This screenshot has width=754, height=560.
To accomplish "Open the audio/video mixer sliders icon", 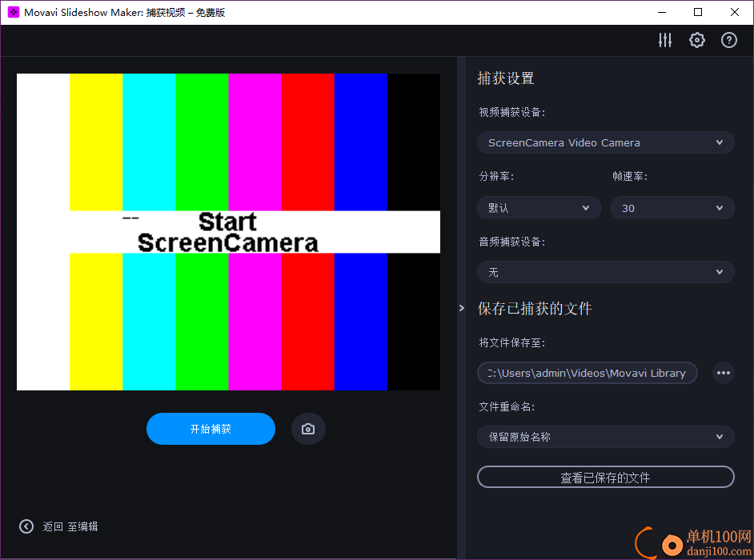I will [665, 40].
